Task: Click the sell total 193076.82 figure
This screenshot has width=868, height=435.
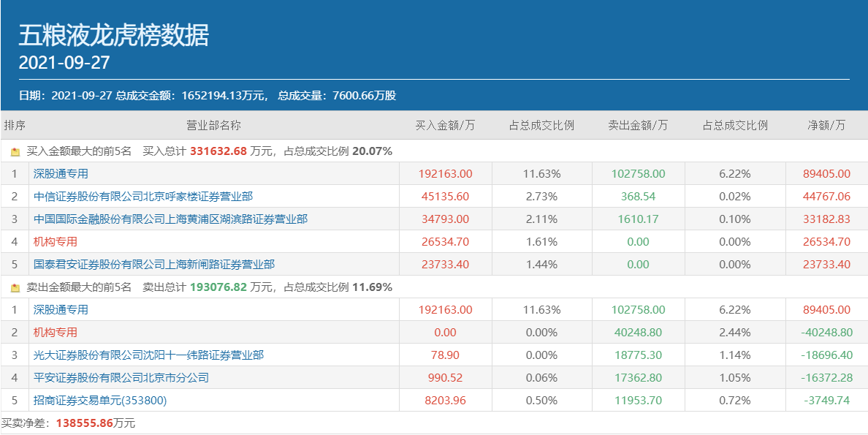Action: [218, 288]
